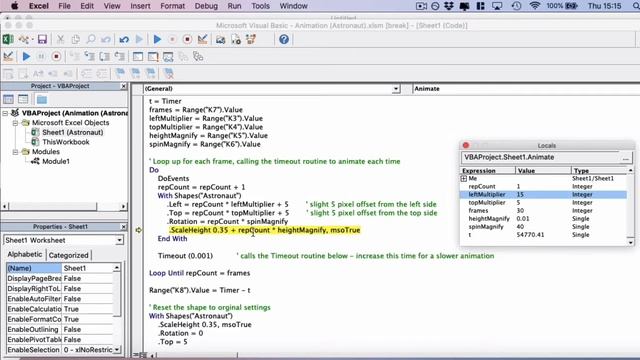Click View Code in the Project panel
The width and height of the screenshot is (640, 360).
9,99
